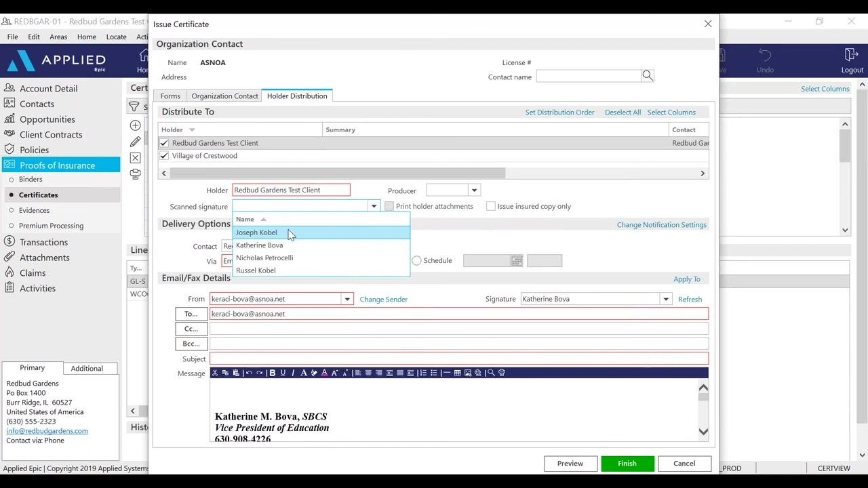Click Set Distribution Order link
The width and height of the screenshot is (868, 488).
pos(559,113)
